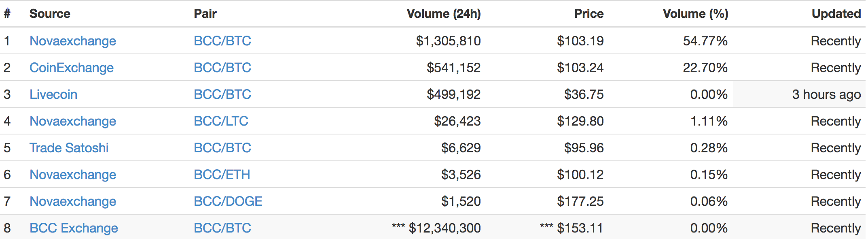
Task: Sort table by Source column header
Action: click(x=50, y=14)
